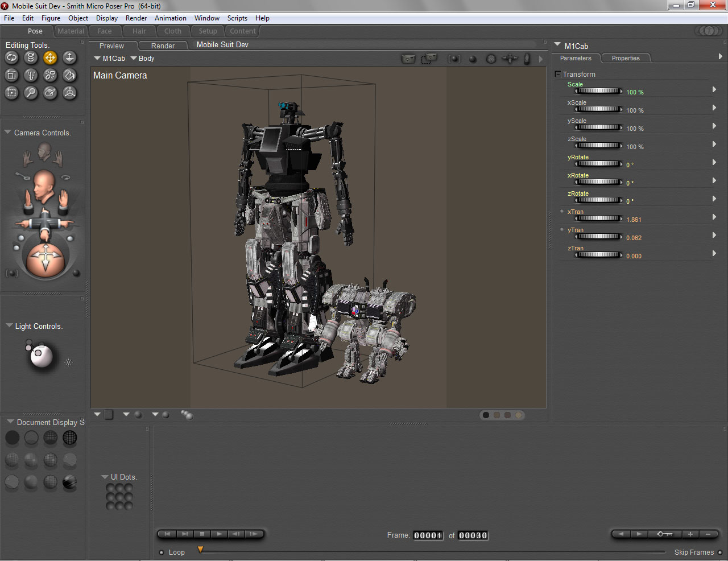Select the Taper editing tool
728x561 pixels.
coord(31,75)
